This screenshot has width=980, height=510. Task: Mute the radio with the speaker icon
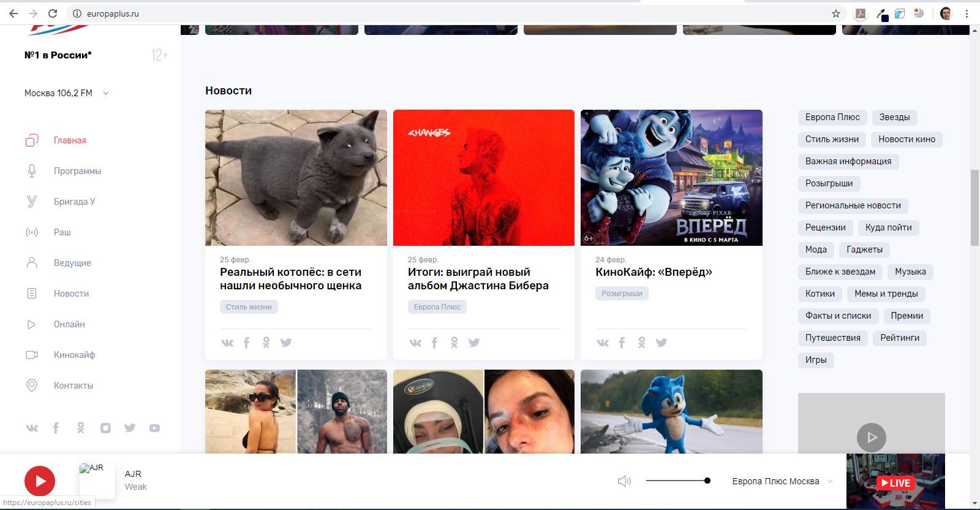[624, 481]
